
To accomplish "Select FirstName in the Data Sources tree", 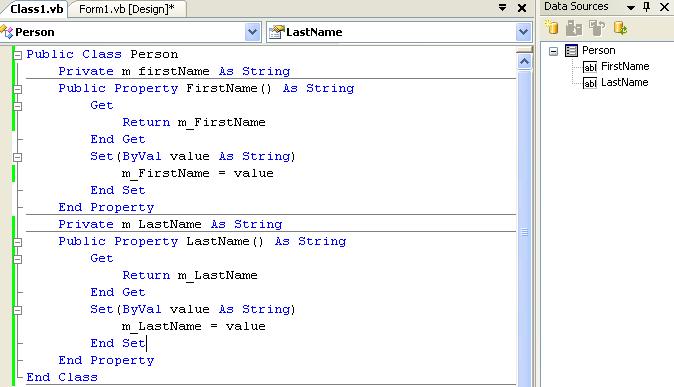I will click(x=625, y=66).
